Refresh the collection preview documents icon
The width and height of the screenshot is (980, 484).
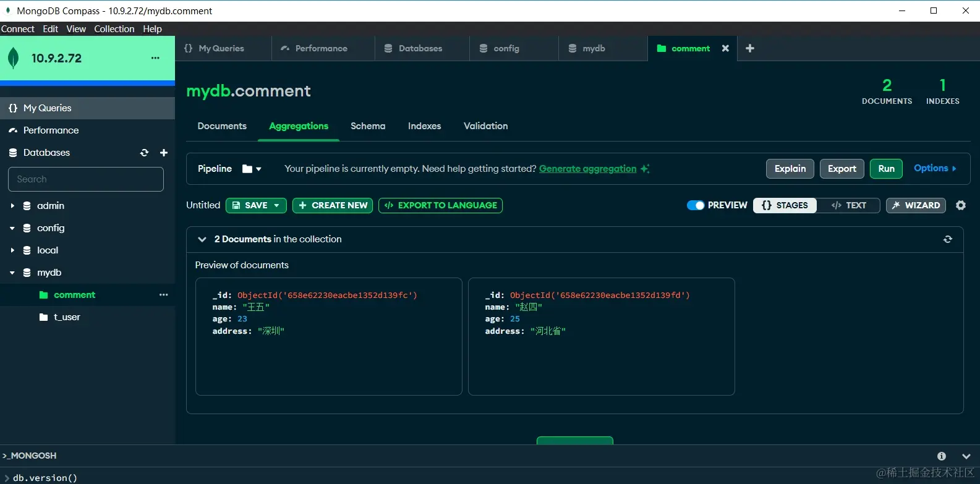[948, 239]
